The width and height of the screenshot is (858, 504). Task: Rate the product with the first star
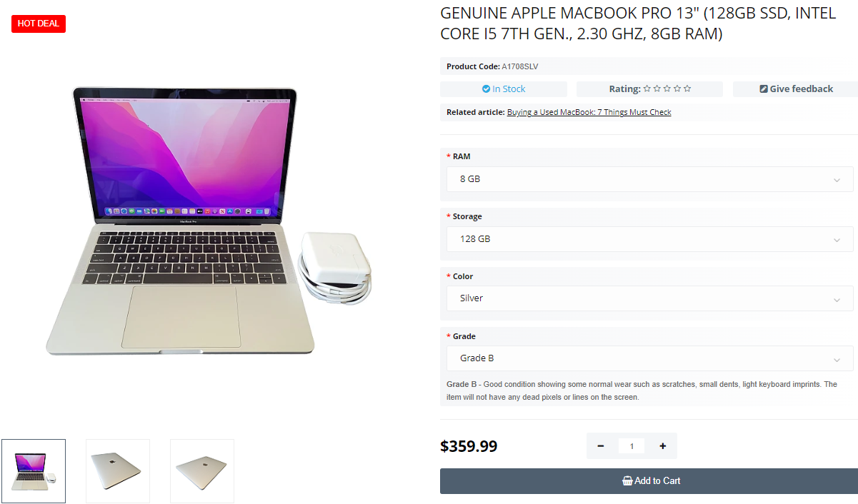pyautogui.click(x=647, y=89)
